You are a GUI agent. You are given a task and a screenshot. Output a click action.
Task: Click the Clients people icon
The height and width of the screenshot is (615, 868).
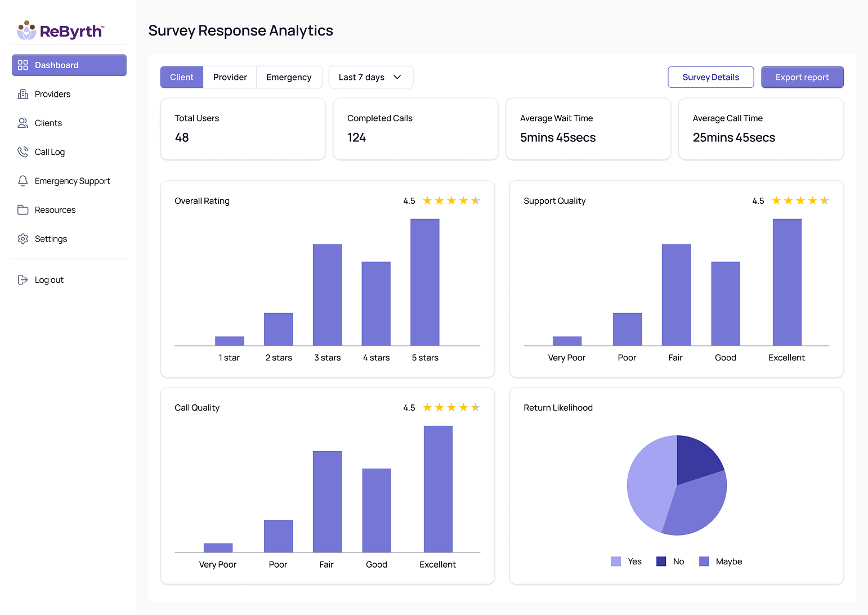pyautogui.click(x=23, y=123)
